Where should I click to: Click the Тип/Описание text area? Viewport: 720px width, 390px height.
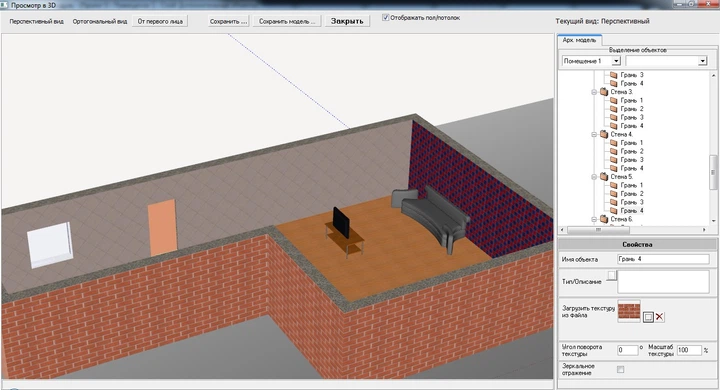pyautogui.click(x=663, y=282)
